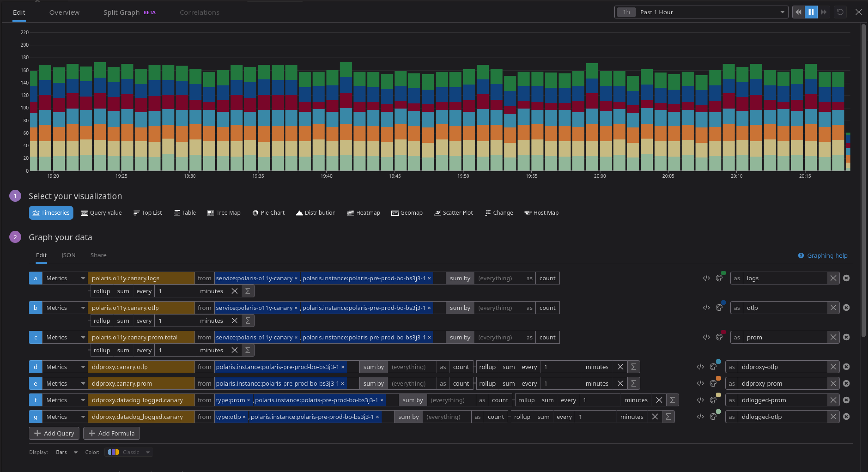The image size is (868, 472).
Task: Open the JSON tab under Graph your data
Action: coord(68,255)
